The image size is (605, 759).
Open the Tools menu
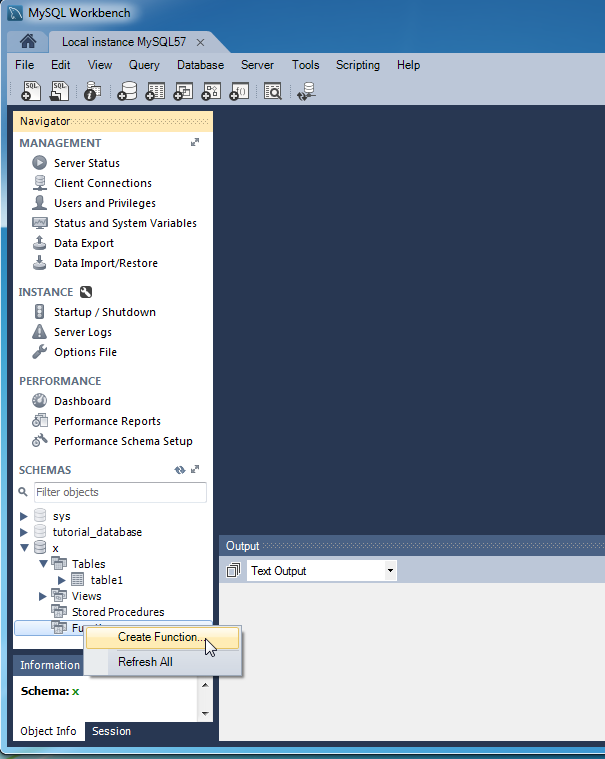305,65
